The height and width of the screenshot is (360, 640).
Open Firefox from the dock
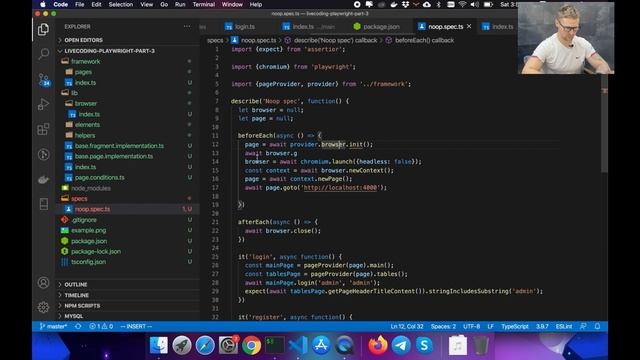click(378, 345)
